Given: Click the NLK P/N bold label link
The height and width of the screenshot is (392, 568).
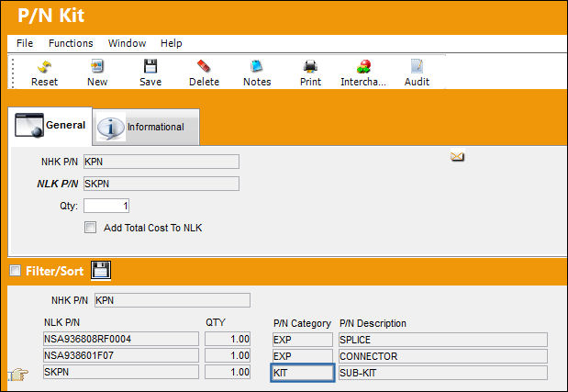Looking at the screenshot, I should coord(57,184).
